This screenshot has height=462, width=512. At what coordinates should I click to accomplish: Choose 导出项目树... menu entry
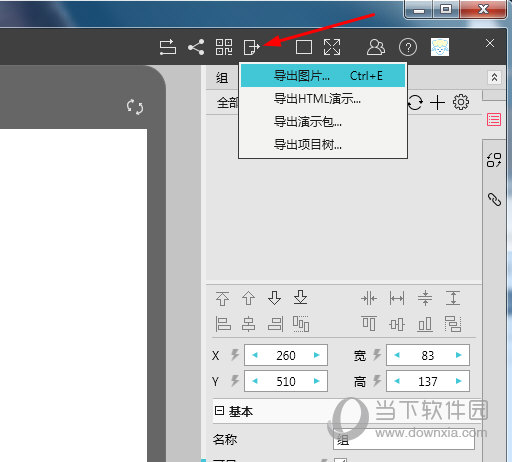coord(323,145)
